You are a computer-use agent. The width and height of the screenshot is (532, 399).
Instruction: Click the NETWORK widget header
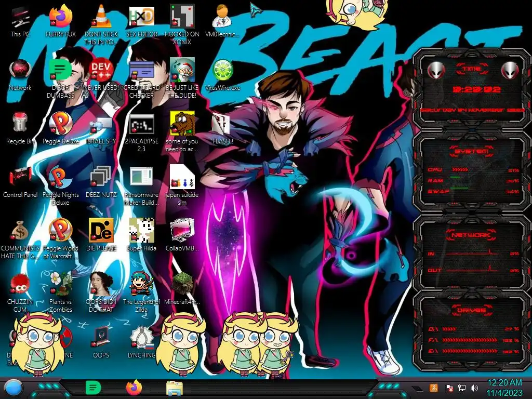(x=471, y=234)
